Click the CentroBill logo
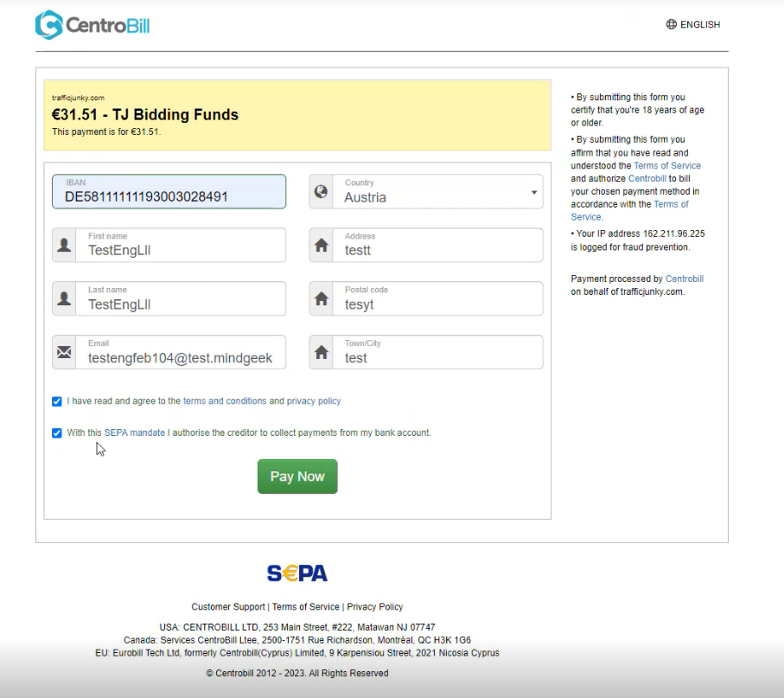784x698 pixels. pyautogui.click(x=92, y=24)
